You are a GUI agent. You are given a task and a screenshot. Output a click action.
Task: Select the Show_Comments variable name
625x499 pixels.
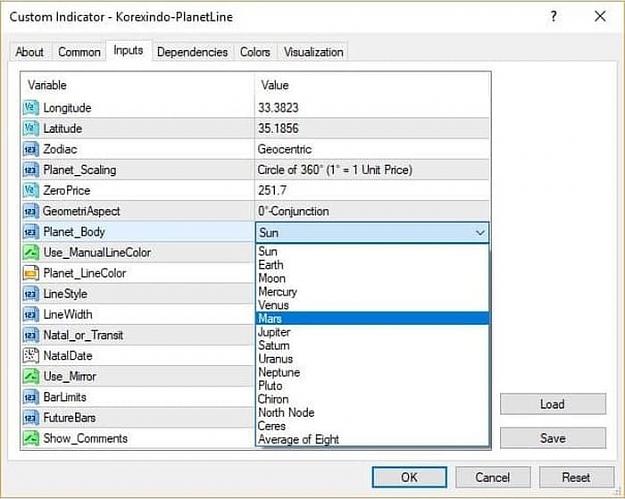(85, 438)
